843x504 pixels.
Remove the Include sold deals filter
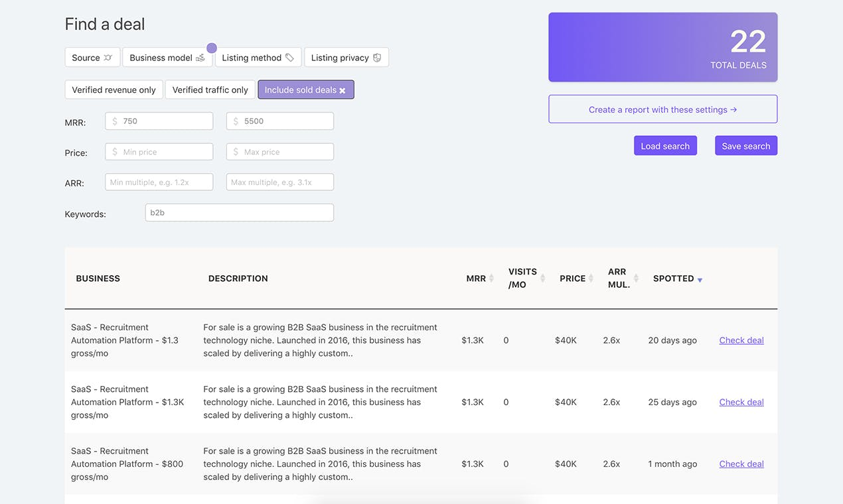(x=343, y=90)
